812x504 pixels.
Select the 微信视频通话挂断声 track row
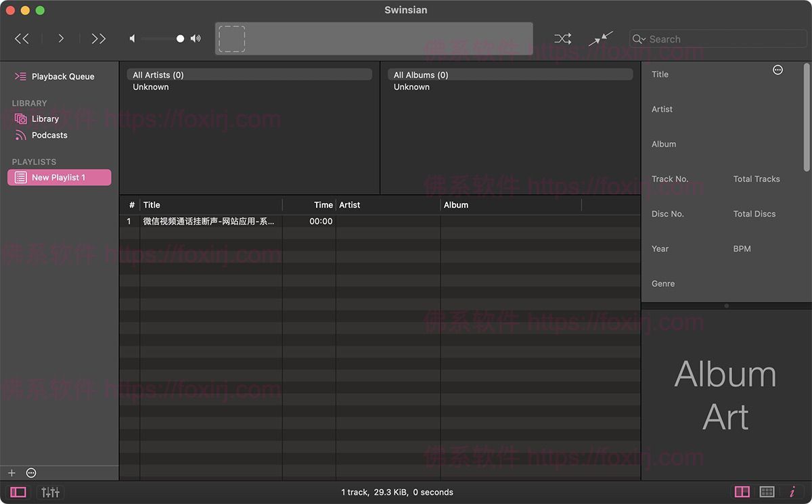tap(210, 221)
